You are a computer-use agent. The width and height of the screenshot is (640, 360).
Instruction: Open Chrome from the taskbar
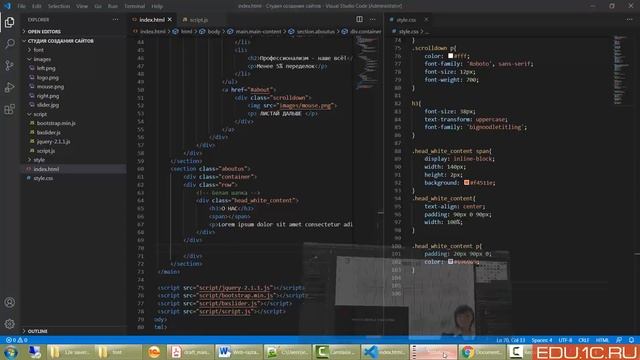(482, 352)
